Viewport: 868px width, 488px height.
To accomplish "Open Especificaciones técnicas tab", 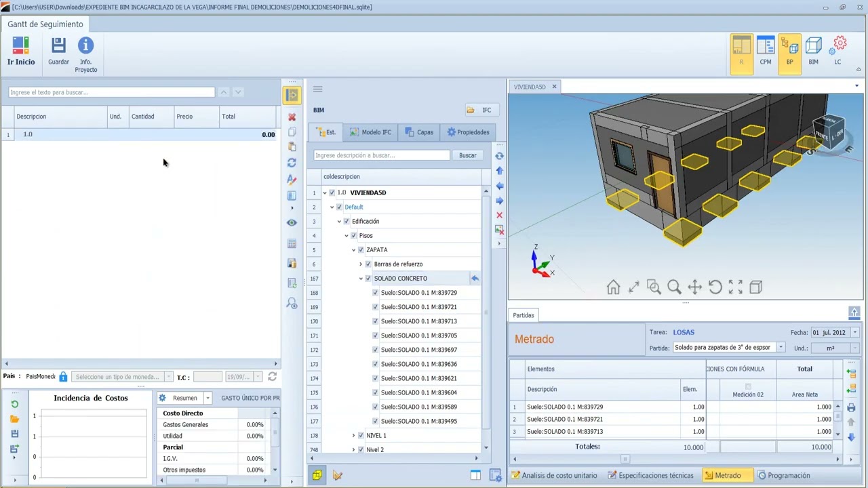I will click(x=651, y=476).
